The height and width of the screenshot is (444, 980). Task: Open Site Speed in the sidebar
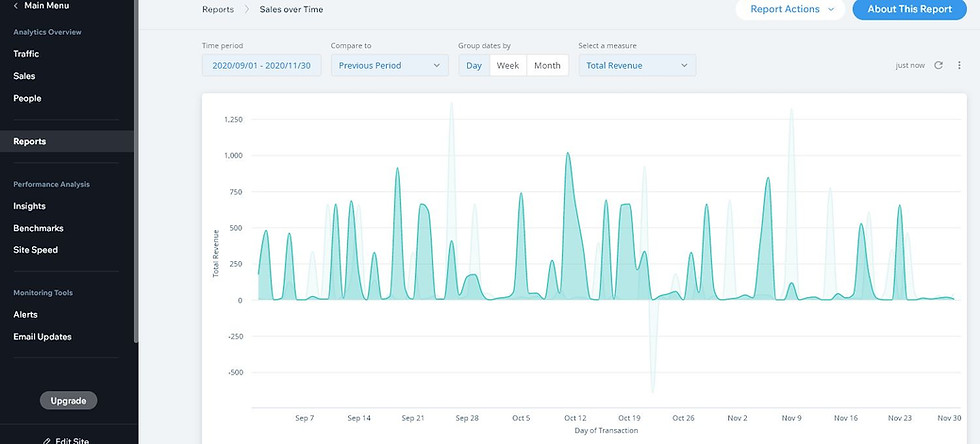pos(36,250)
